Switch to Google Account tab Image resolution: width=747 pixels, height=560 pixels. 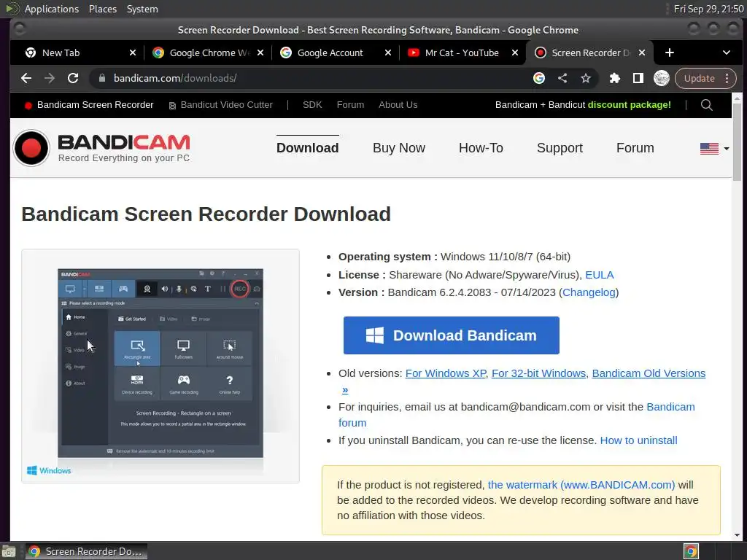point(336,52)
